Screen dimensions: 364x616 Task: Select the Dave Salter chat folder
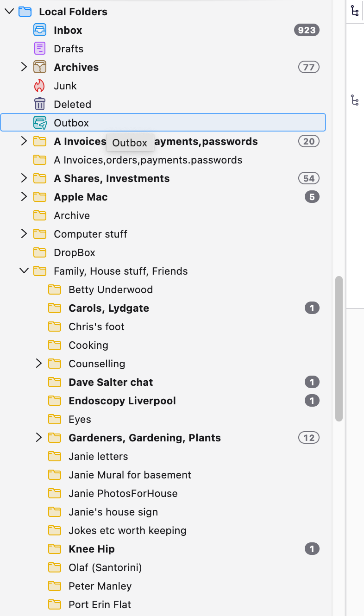pos(111,382)
